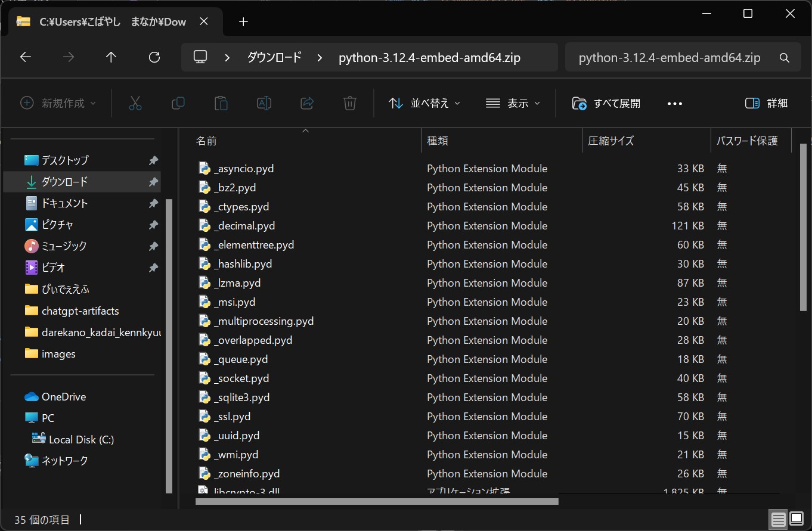Click the PC monitor icon in address bar
Image resolution: width=812 pixels, height=531 pixels.
(200, 57)
